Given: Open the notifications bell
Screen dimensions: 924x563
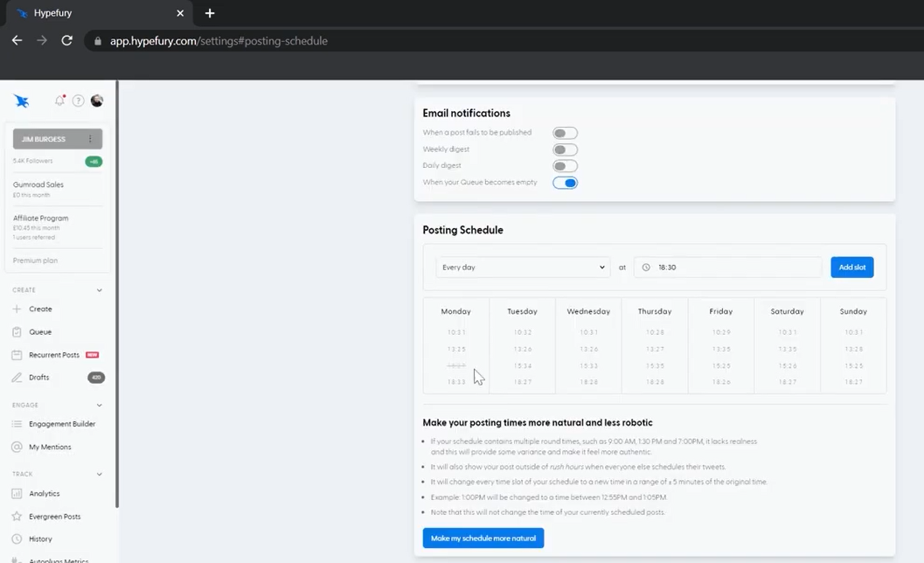Looking at the screenshot, I should pos(58,100).
